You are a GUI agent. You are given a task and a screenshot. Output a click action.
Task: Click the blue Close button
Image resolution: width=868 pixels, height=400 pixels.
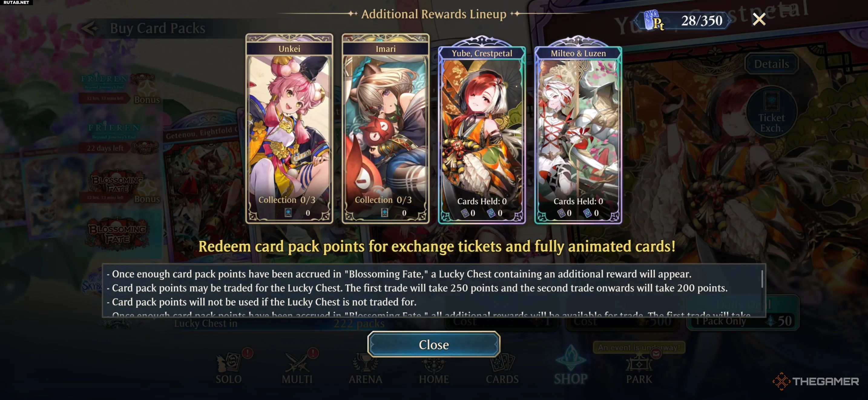click(434, 344)
